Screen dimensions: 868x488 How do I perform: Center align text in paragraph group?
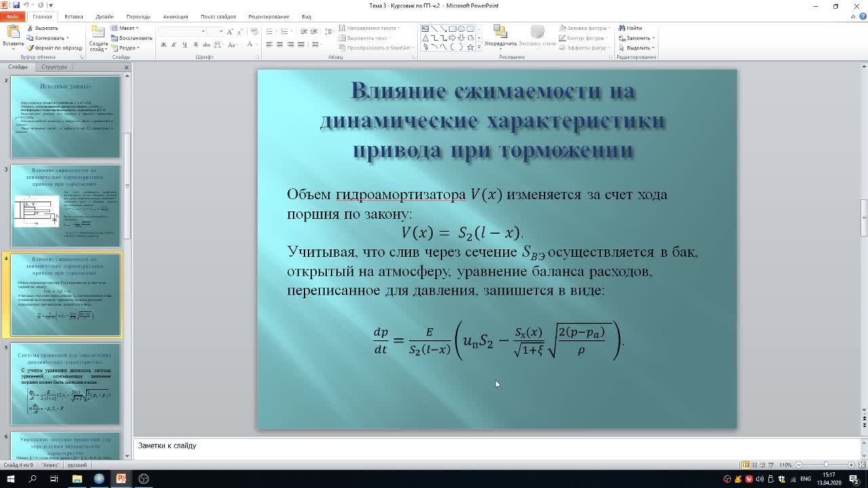tap(280, 45)
